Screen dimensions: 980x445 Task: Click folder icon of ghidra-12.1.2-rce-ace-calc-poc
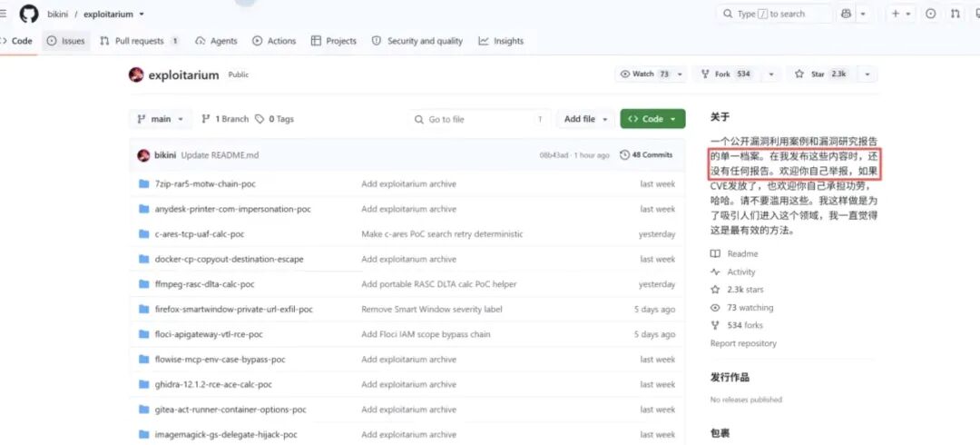point(143,384)
